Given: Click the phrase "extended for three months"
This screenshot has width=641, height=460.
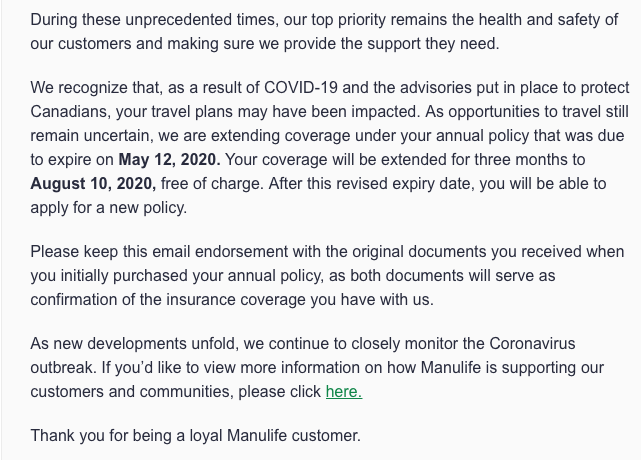Looking at the screenshot, I should (x=463, y=160).
